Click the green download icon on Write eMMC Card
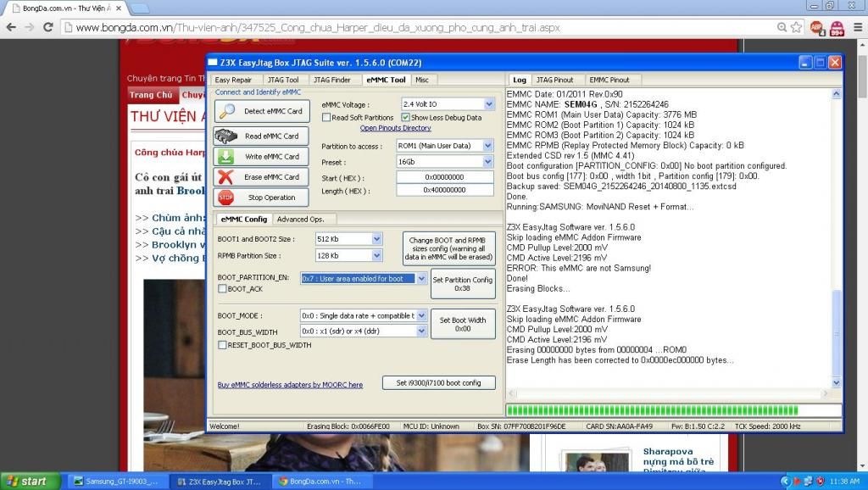This screenshot has width=868, height=490. tap(225, 157)
